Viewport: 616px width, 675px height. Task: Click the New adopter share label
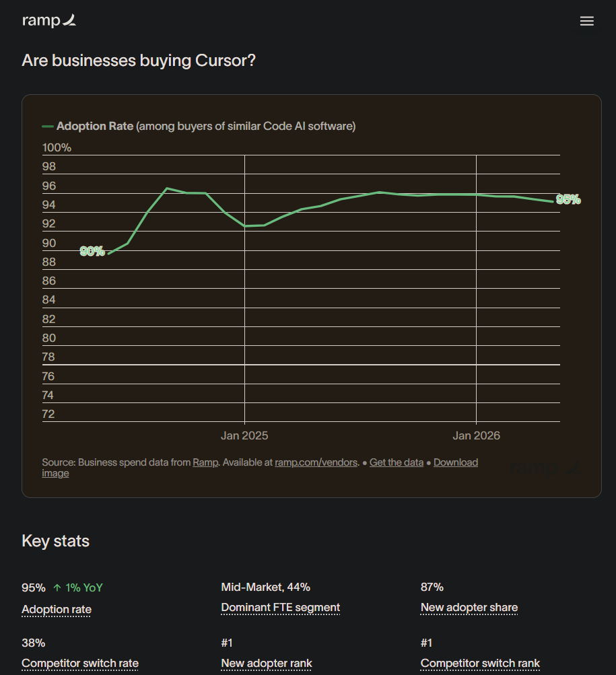(x=469, y=608)
